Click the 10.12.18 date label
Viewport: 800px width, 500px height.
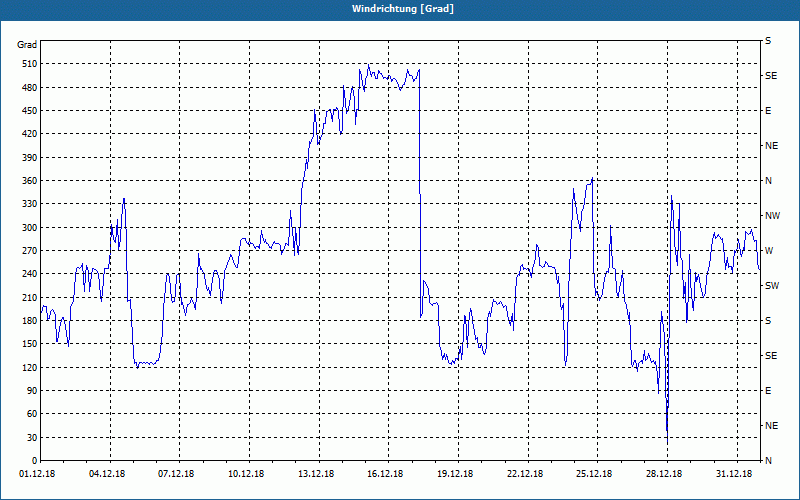point(246,474)
